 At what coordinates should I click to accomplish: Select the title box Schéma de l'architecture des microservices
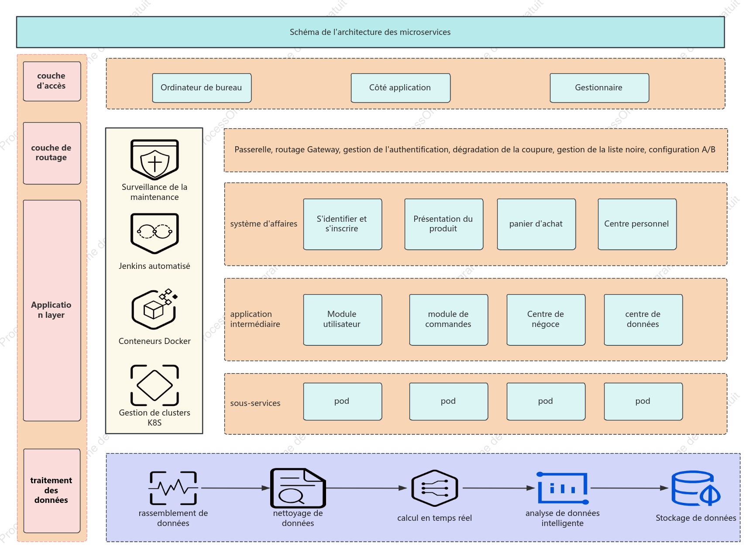371,32
